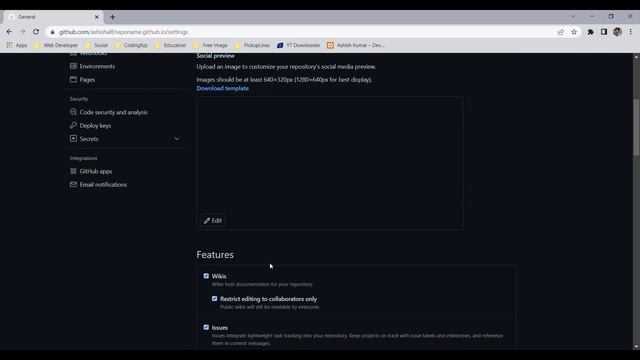Restore down the Chrome window
This screenshot has height=360, width=640.
[x=611, y=16]
